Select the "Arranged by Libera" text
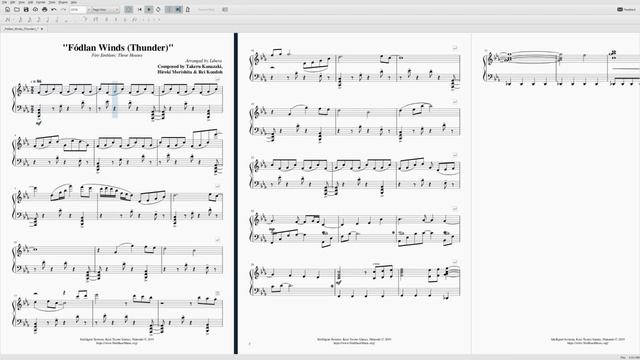This screenshot has height=360, width=640. (x=203, y=61)
